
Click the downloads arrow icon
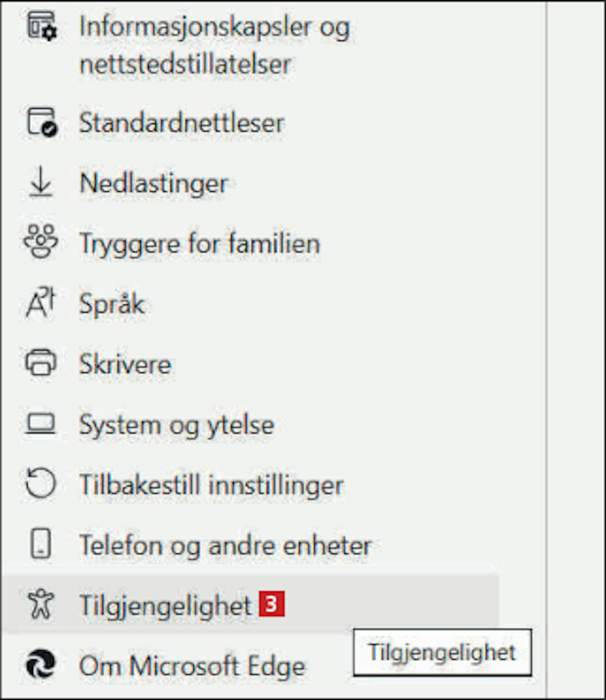[x=41, y=183]
